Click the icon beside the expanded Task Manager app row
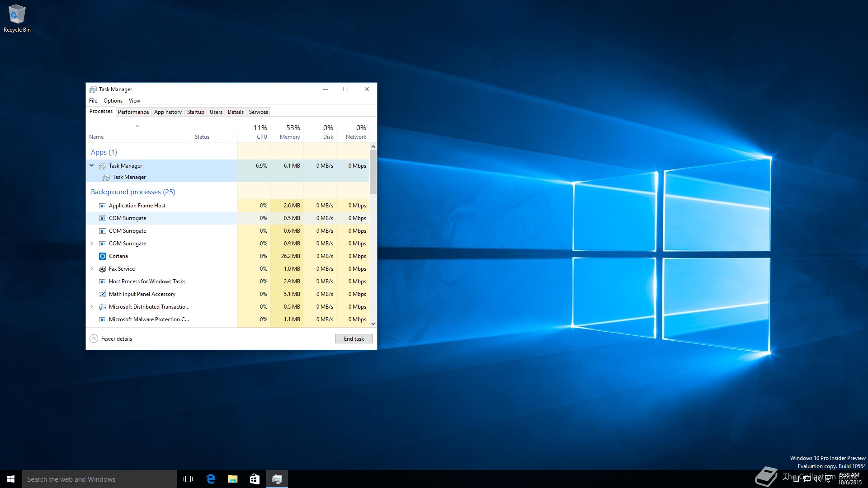Viewport: 868px width, 488px height. 103,166
